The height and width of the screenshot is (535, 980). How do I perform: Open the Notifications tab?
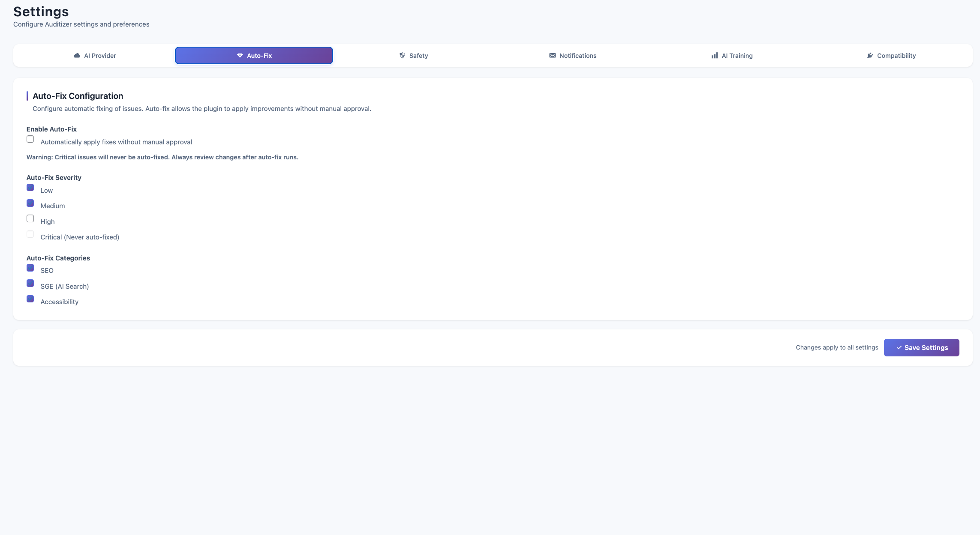[x=573, y=56]
